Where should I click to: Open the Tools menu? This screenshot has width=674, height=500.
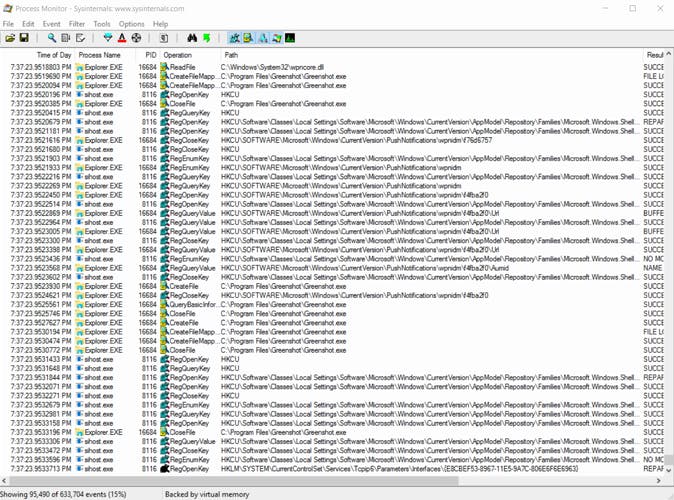[102, 24]
